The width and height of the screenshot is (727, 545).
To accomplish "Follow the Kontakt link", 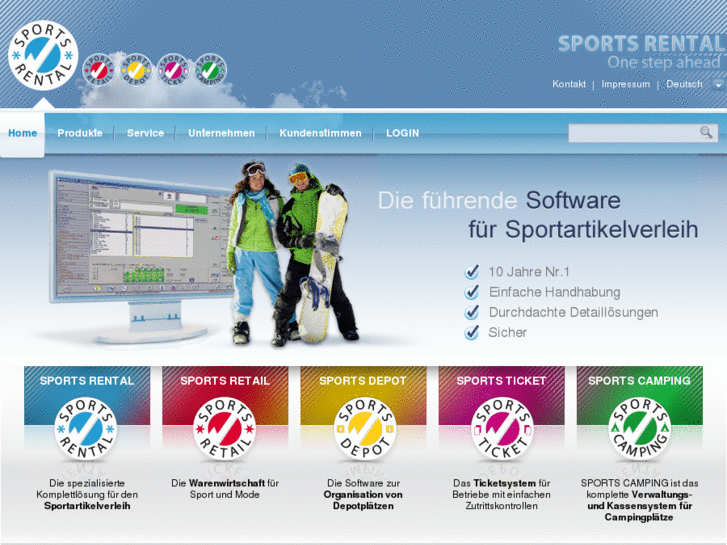I will click(x=569, y=84).
